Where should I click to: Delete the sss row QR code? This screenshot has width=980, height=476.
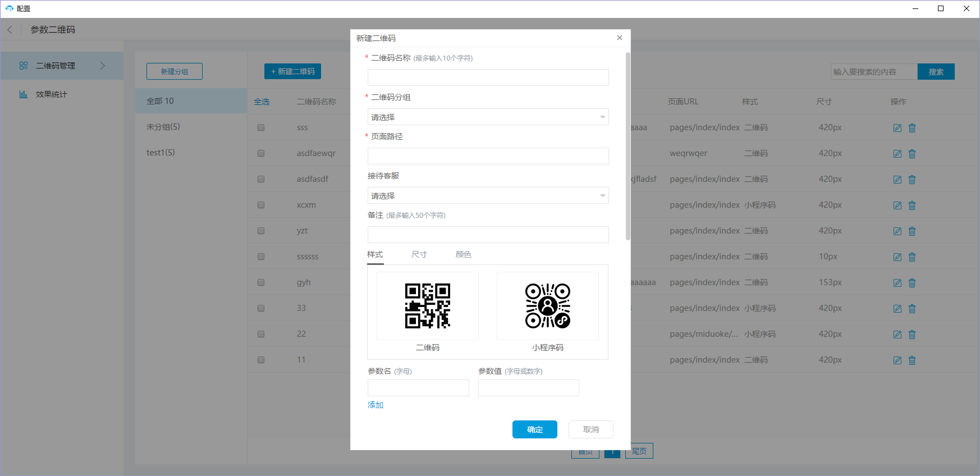tap(912, 128)
